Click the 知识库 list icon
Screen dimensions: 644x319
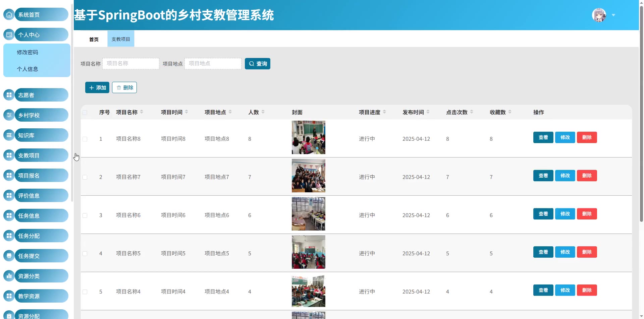pyautogui.click(x=9, y=135)
